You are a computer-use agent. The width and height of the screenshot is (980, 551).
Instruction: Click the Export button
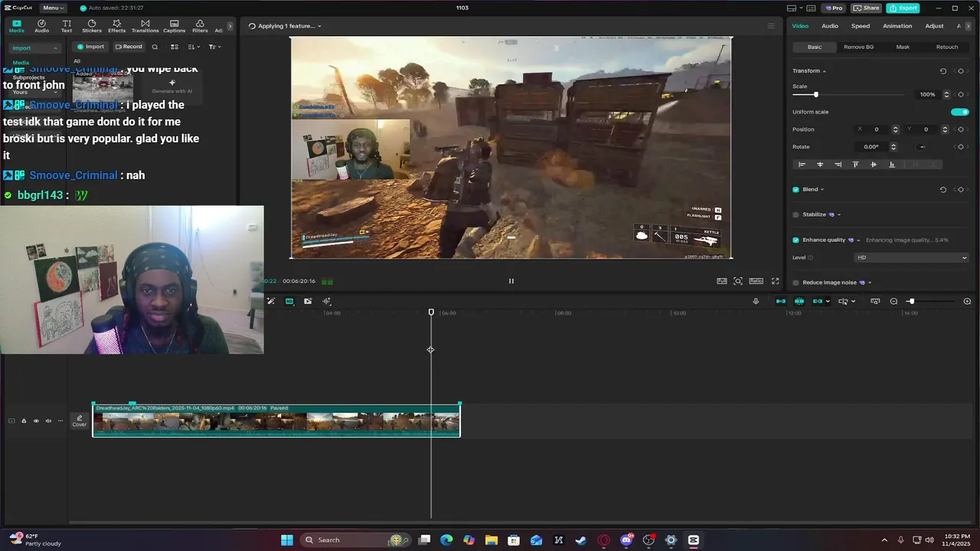(x=903, y=8)
